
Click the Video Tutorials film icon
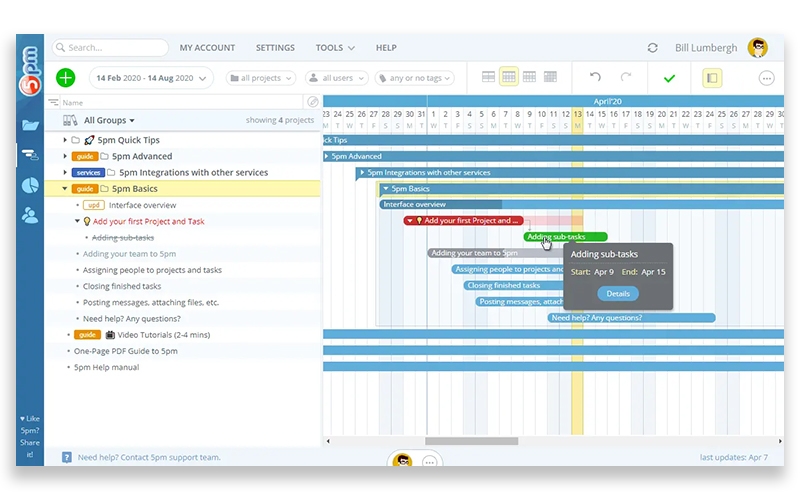(x=110, y=335)
